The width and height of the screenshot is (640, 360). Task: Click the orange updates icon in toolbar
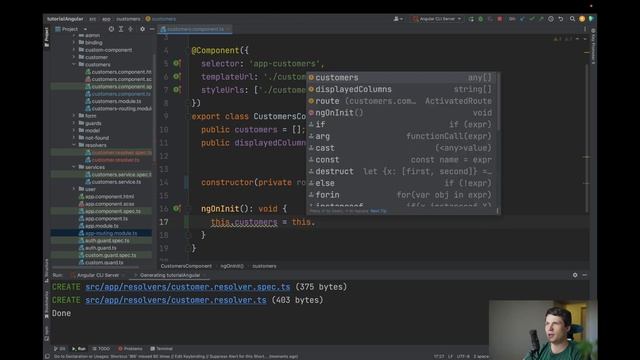point(582,19)
